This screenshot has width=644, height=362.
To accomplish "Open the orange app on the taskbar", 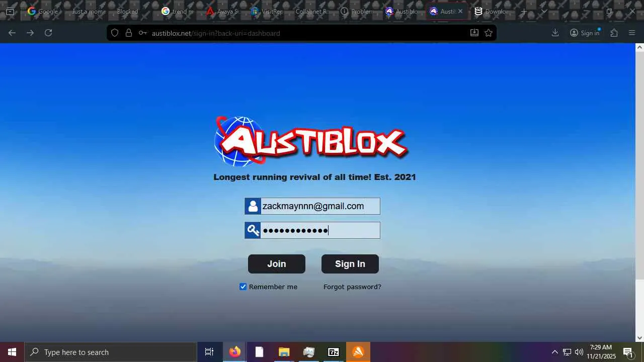I will click(x=358, y=352).
